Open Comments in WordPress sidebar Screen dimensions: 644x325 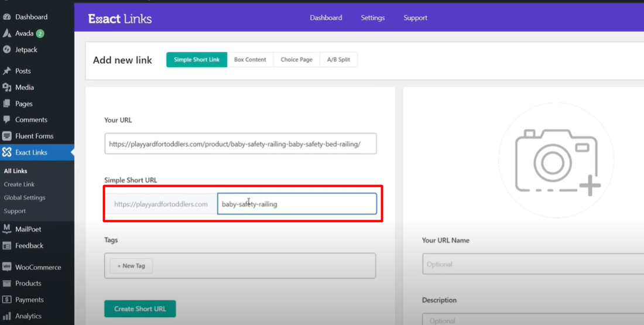[x=31, y=119]
